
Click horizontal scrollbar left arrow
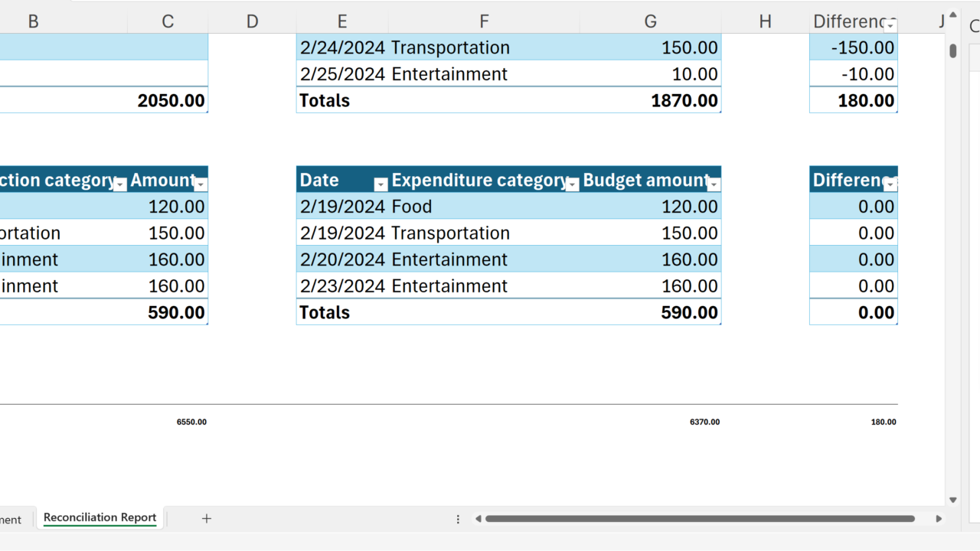(x=478, y=518)
